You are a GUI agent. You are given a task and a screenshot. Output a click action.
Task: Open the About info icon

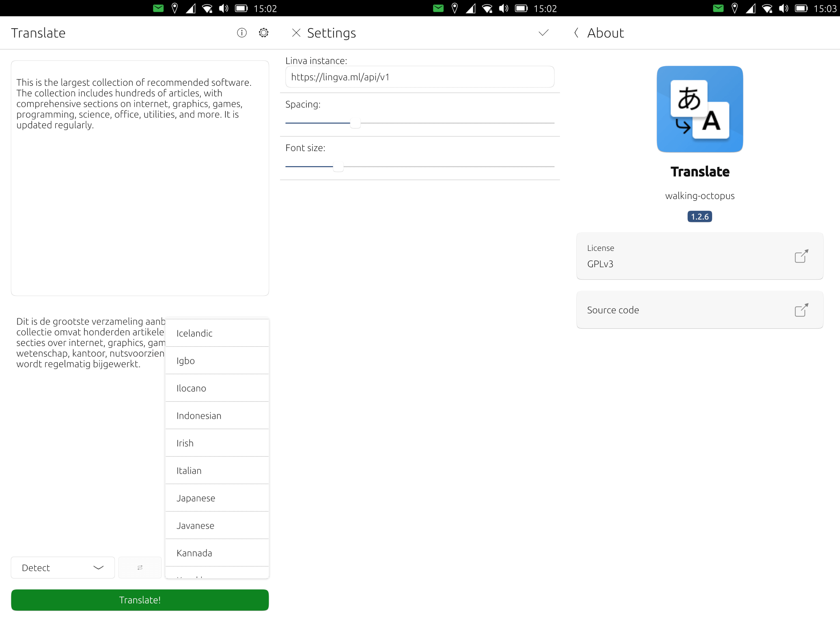pos(242,33)
